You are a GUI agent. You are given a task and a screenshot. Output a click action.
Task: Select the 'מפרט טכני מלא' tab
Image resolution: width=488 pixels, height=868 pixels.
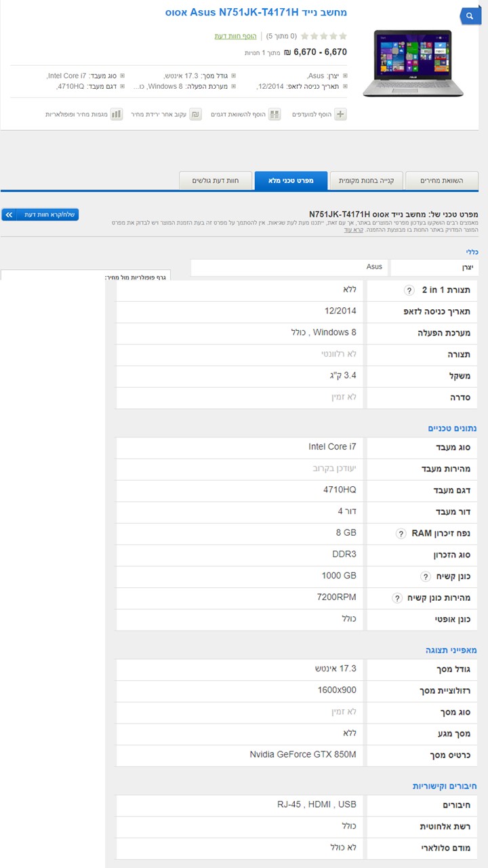[291, 180]
